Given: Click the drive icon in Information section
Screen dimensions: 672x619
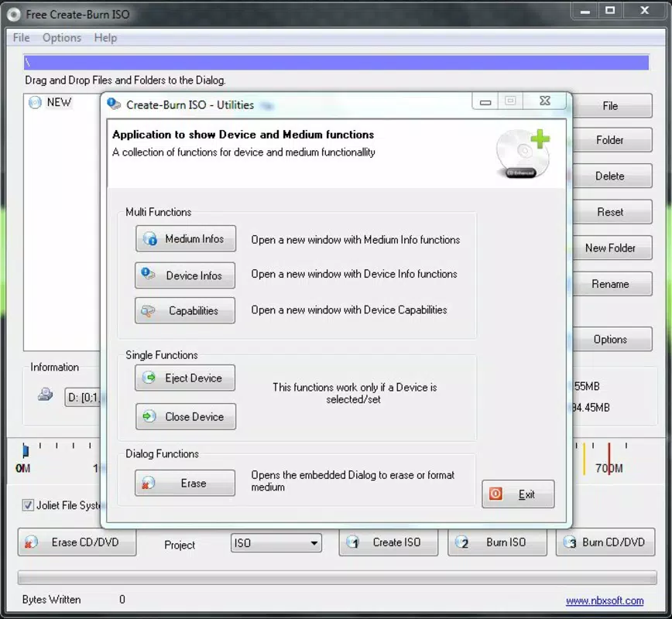Looking at the screenshot, I should tap(45, 394).
